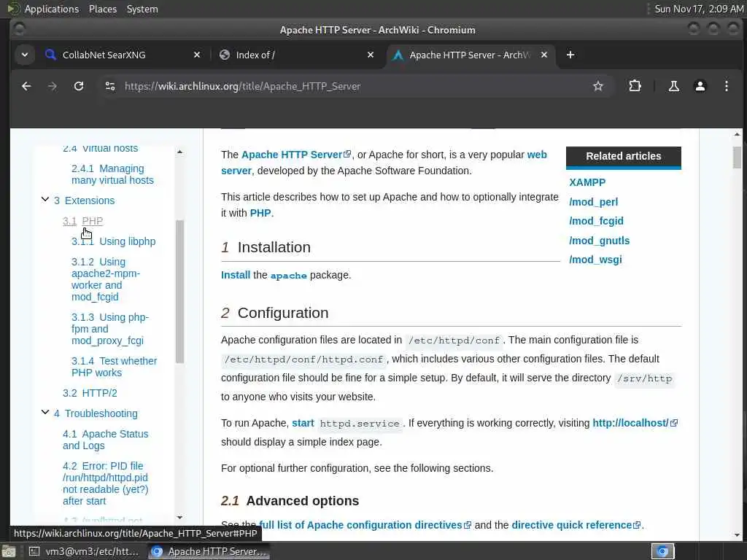Viewport: 747px width, 560px height.
Task: Bookmark this page with the star icon
Action: click(598, 86)
